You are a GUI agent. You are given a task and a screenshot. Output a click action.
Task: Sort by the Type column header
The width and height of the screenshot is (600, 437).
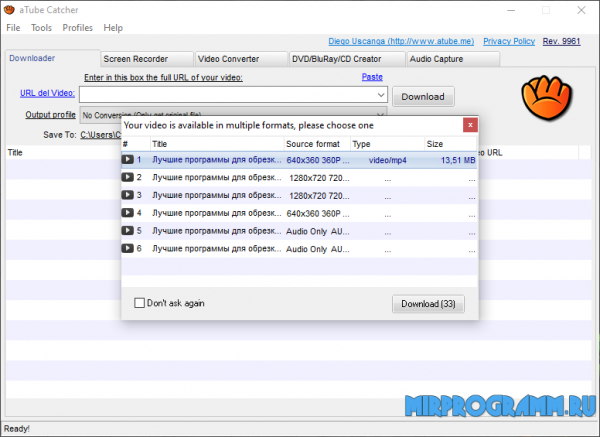click(x=387, y=144)
